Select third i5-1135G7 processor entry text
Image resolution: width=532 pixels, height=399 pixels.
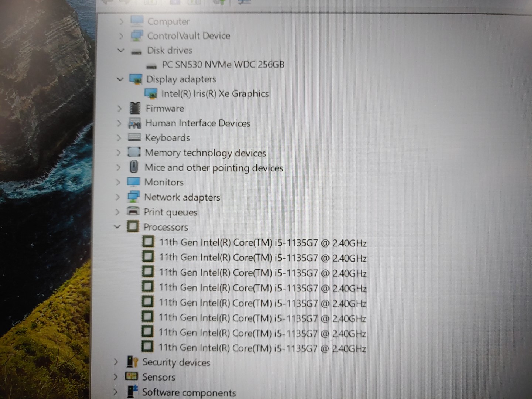[263, 273]
